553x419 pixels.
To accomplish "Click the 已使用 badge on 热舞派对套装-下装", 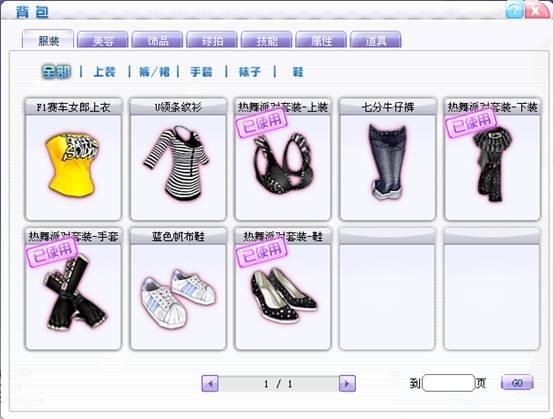I will [471, 123].
